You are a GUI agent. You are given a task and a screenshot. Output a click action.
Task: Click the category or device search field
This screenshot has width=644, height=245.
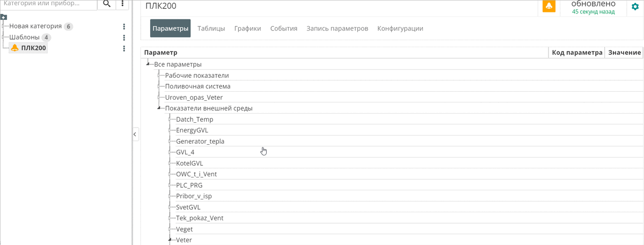pyautogui.click(x=49, y=4)
